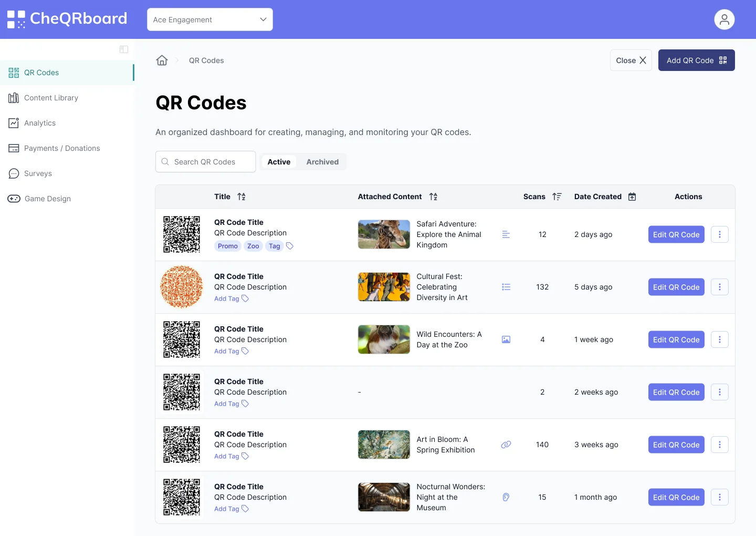
Task: Open more options for the 1 month ago row
Action: click(x=720, y=497)
